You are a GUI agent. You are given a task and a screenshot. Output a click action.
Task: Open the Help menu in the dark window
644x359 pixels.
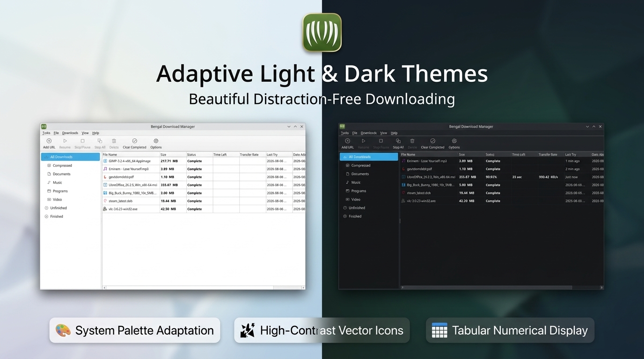pyautogui.click(x=394, y=133)
